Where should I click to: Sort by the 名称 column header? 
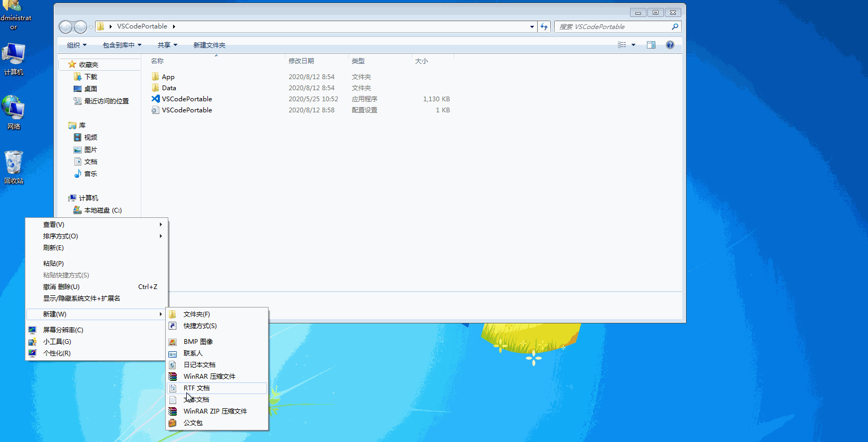(157, 61)
